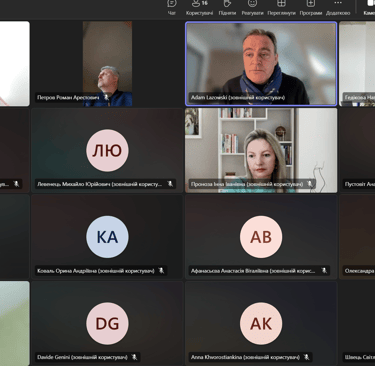Screen dimensions: 375x366
Task: Click muted mic icon beside Коваль Орина Андріївна
Action: 161,270
